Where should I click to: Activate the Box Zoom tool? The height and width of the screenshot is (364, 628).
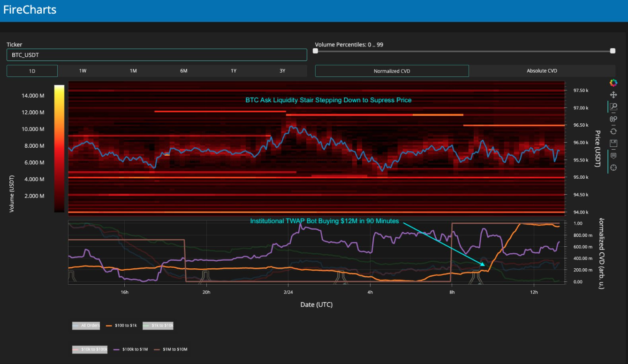[613, 107]
